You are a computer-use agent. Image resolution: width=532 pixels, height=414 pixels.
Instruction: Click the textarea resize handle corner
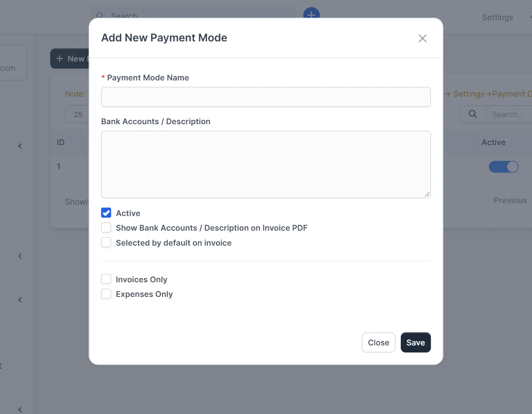(427, 194)
